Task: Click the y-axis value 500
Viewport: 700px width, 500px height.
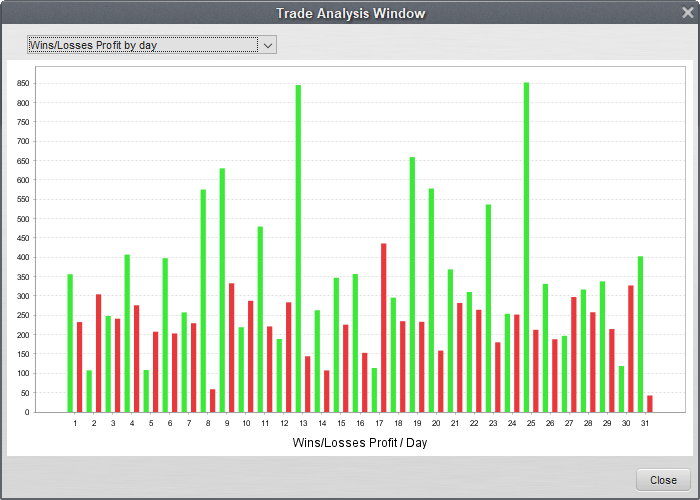Action: pos(23,219)
